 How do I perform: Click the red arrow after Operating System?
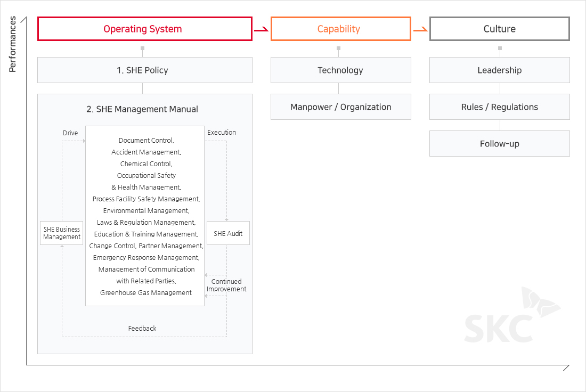tap(261, 30)
